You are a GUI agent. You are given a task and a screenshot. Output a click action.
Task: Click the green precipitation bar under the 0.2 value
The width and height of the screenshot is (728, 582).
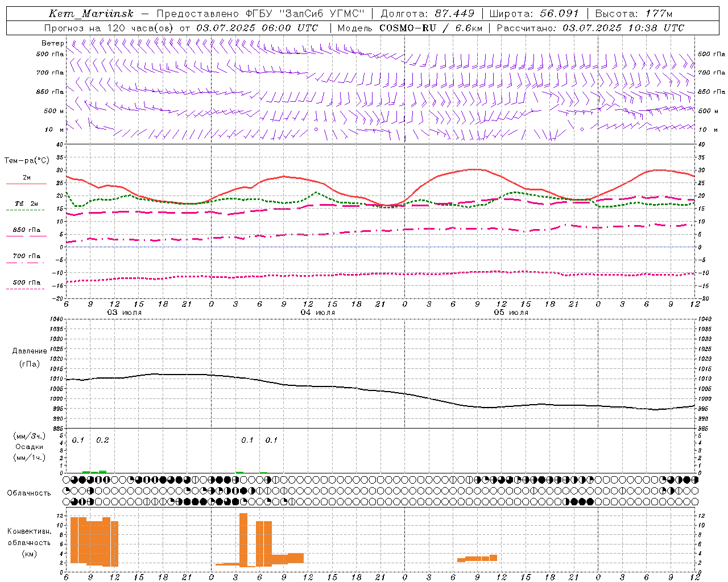click(103, 472)
